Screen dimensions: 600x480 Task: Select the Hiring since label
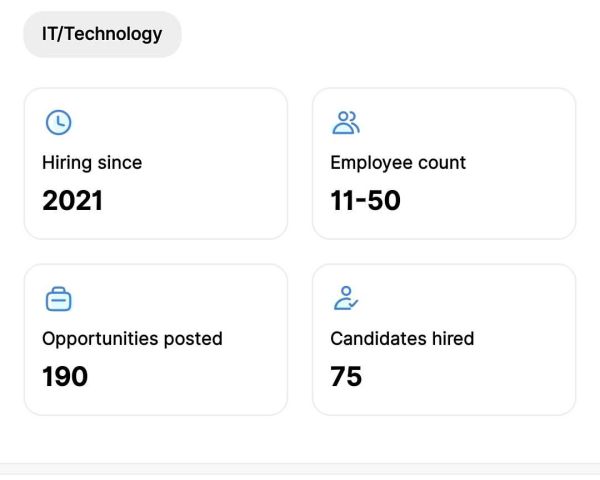point(92,163)
